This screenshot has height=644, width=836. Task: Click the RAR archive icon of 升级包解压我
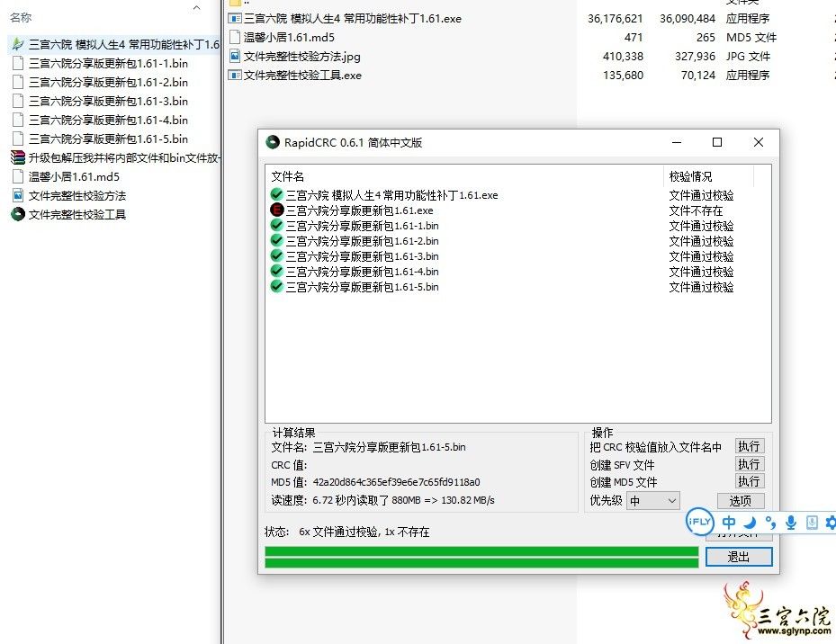point(18,157)
